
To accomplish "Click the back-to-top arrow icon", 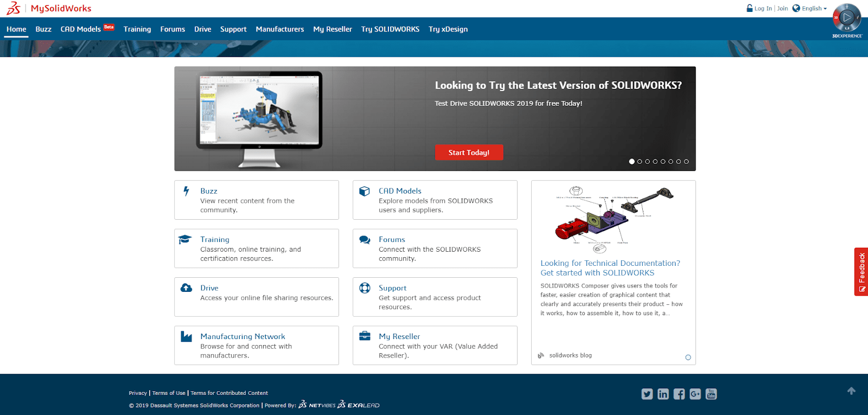I will tap(851, 391).
